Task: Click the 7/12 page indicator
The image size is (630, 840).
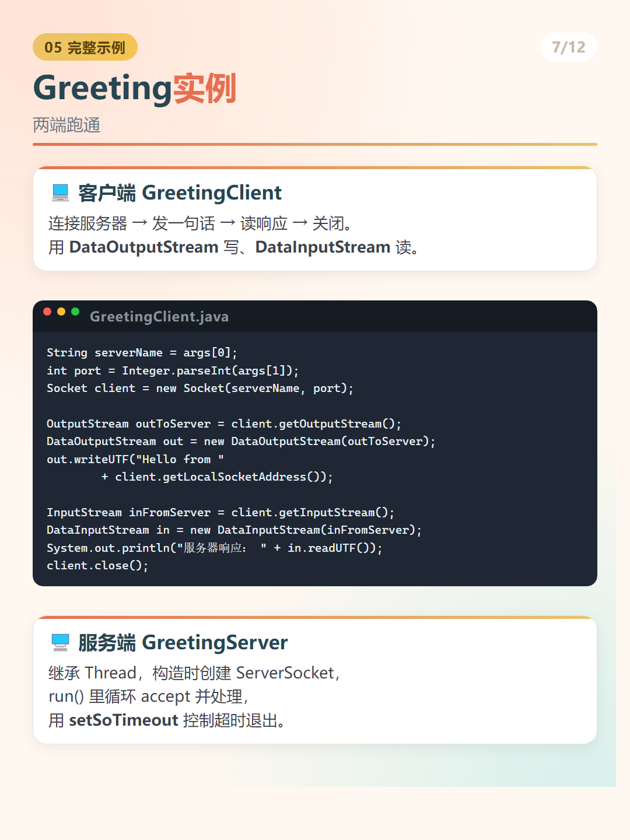Action: (x=569, y=47)
